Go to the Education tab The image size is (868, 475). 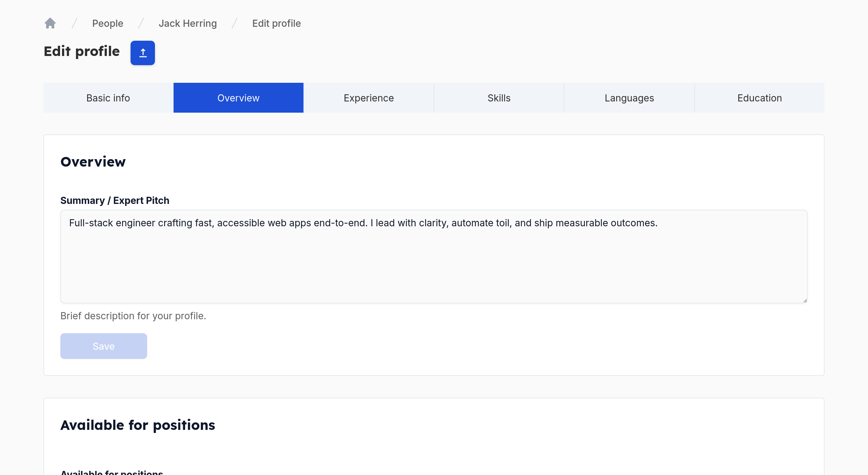pos(759,98)
